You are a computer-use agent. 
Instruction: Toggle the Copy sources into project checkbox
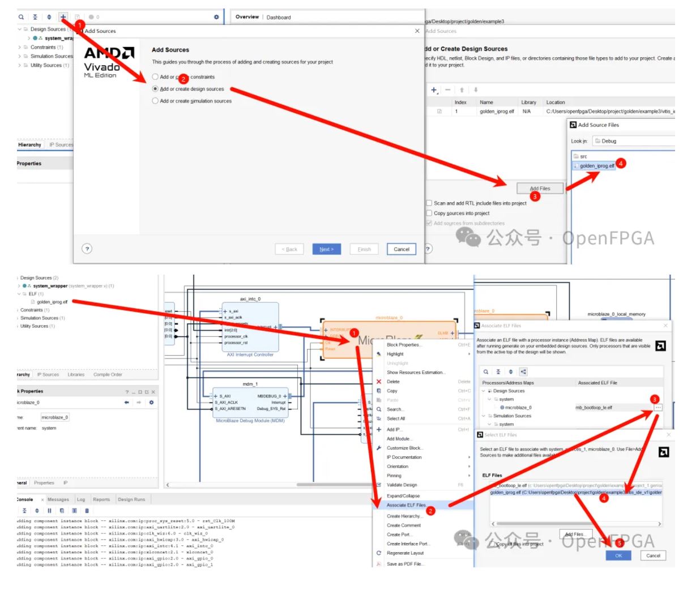tap(429, 213)
